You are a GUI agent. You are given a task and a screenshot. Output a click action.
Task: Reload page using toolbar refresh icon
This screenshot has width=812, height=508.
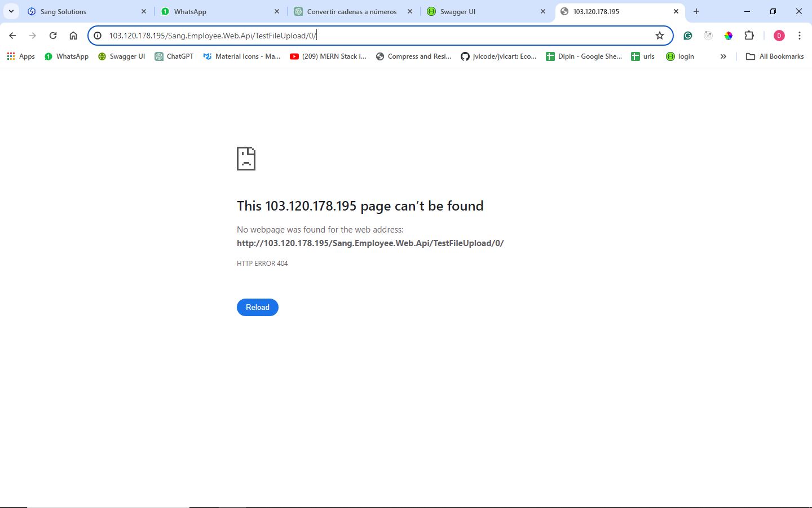(x=53, y=36)
